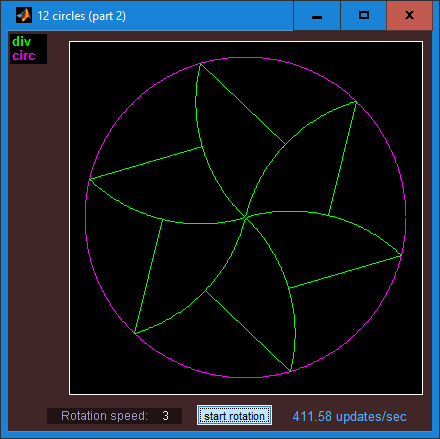Select the rotation speed value 3
The width and height of the screenshot is (440, 439).
pyautogui.click(x=165, y=416)
